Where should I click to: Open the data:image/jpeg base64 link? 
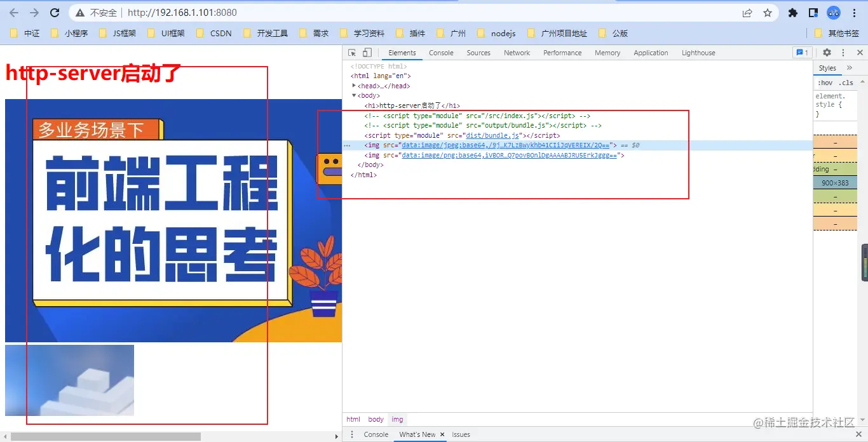pos(506,145)
